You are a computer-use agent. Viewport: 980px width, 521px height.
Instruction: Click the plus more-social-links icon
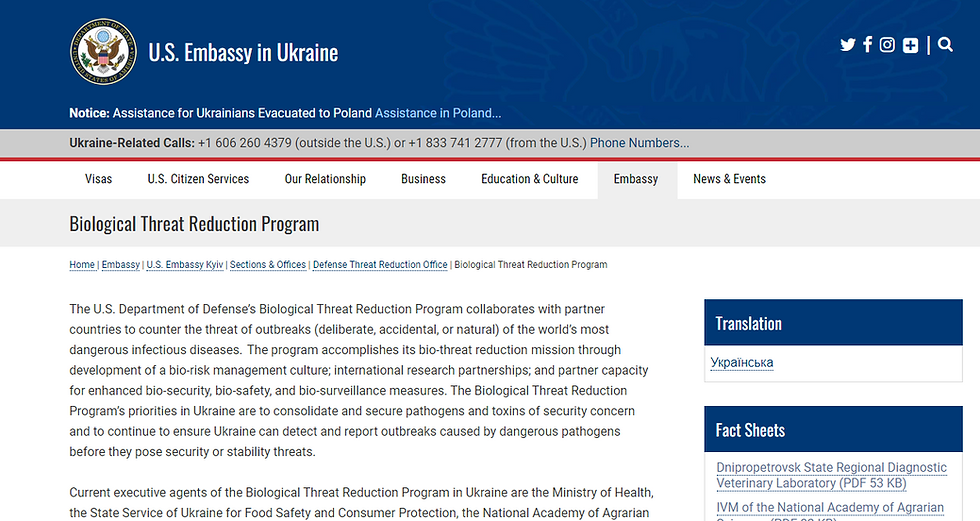911,45
